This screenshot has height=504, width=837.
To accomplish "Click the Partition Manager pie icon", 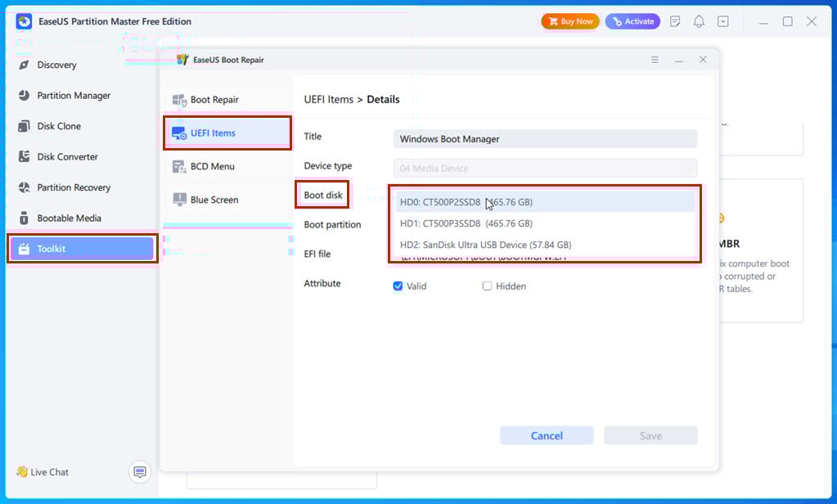I will (24, 96).
